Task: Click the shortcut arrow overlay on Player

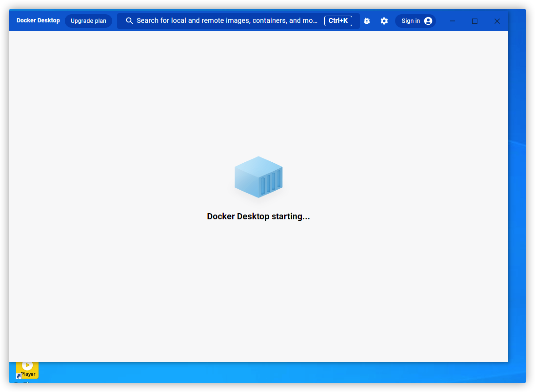Action: tap(19, 376)
